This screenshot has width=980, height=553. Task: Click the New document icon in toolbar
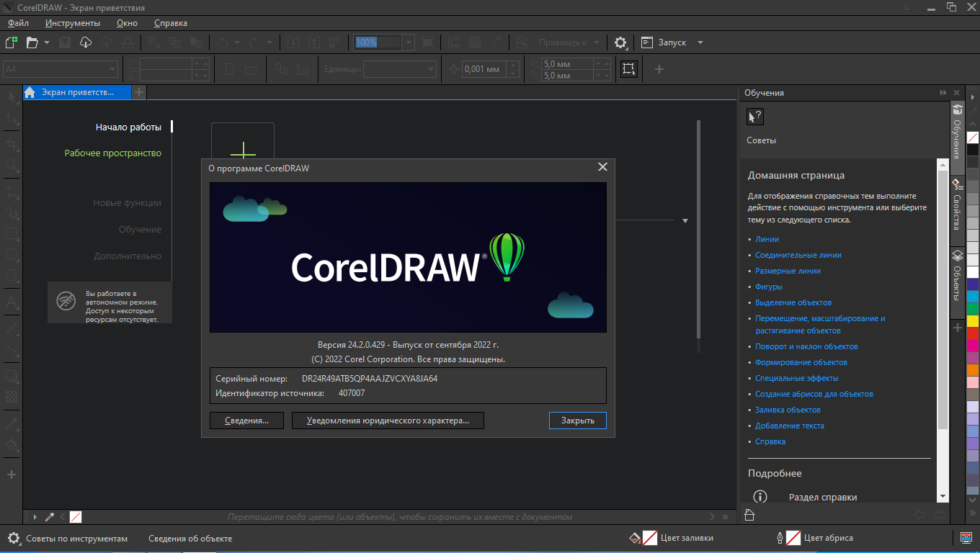(11, 42)
